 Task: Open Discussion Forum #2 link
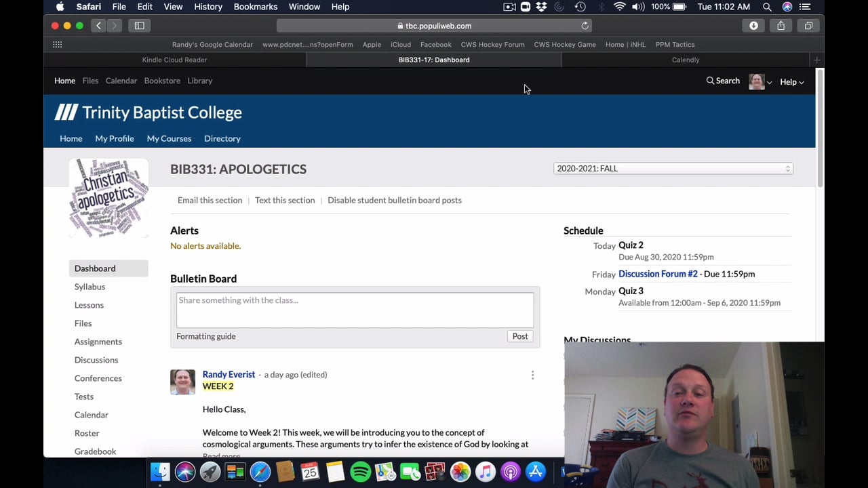(x=658, y=274)
